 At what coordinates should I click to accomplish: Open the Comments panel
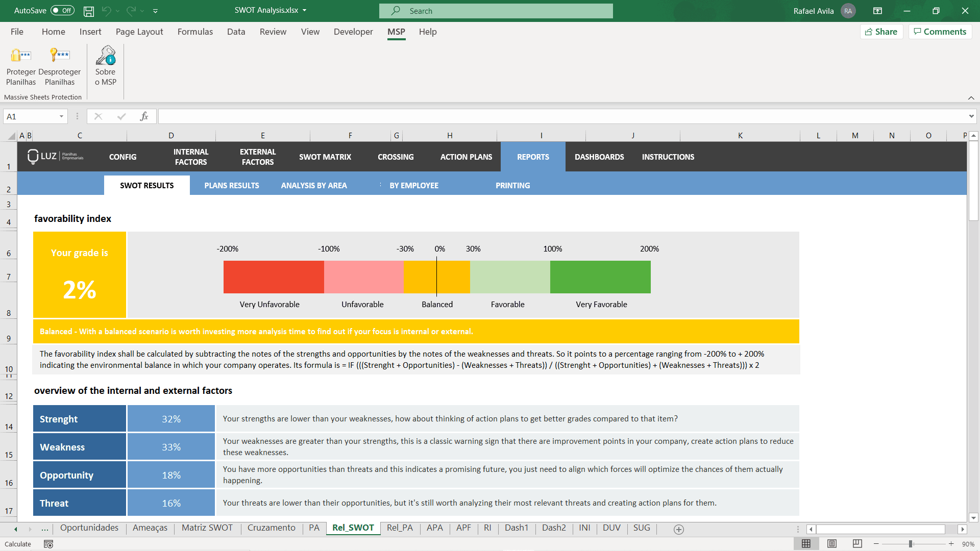(940, 31)
